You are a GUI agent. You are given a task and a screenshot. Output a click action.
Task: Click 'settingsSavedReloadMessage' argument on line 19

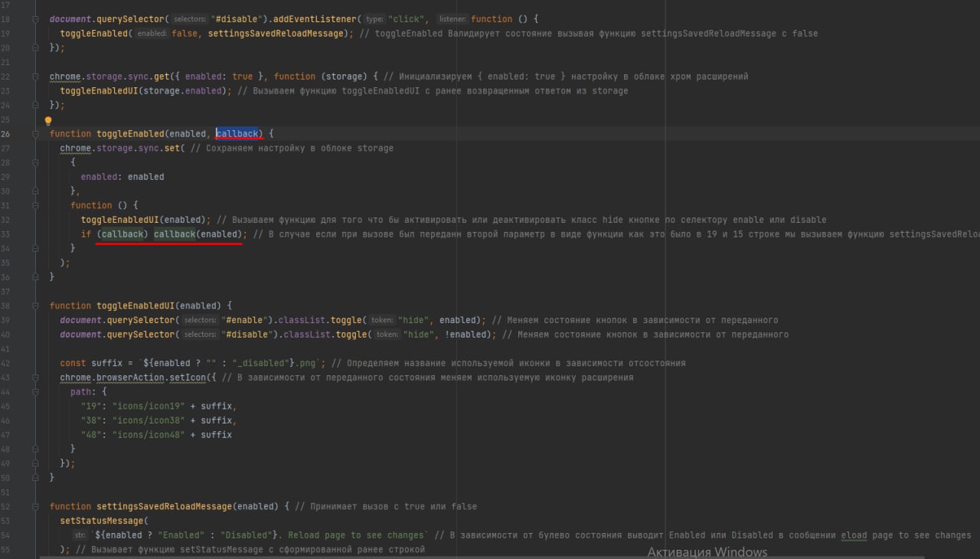[x=276, y=34]
